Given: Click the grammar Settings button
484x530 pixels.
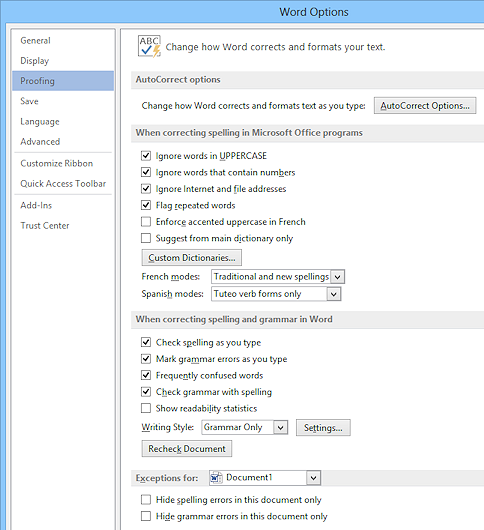Looking at the screenshot, I should coord(323,428).
